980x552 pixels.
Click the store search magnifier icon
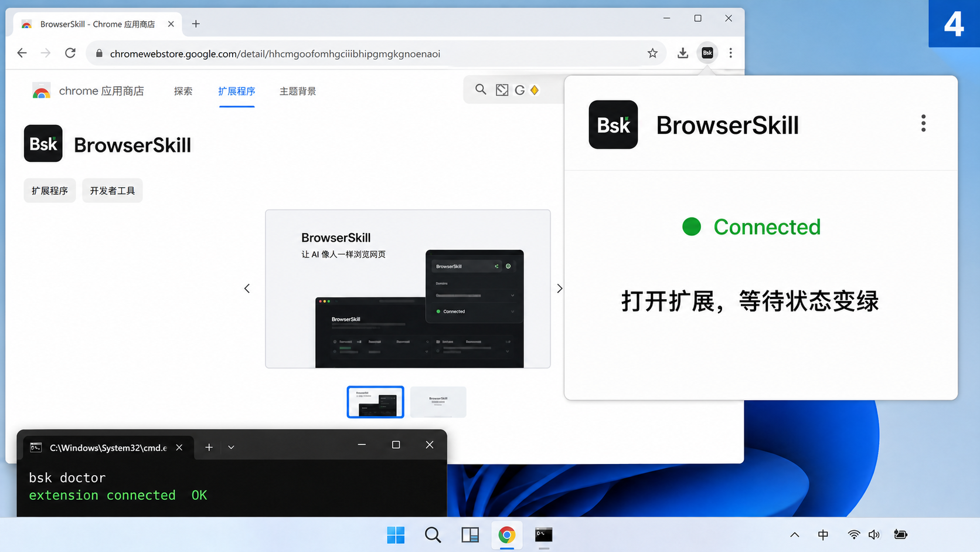(481, 90)
